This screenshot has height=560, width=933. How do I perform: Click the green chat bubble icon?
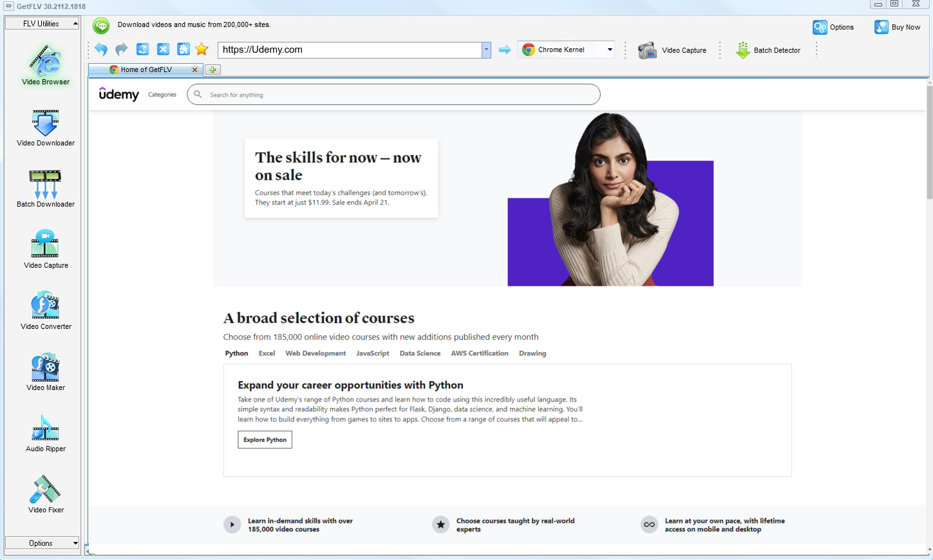(x=101, y=26)
